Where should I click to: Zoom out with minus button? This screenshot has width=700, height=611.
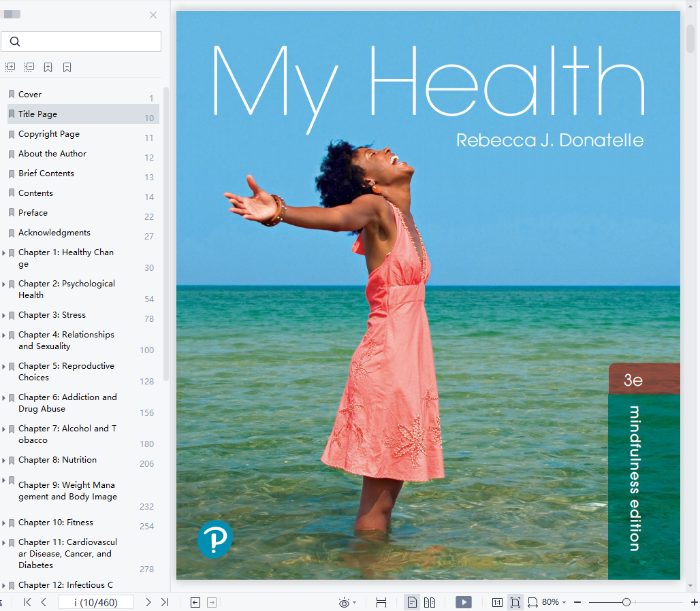click(577, 603)
